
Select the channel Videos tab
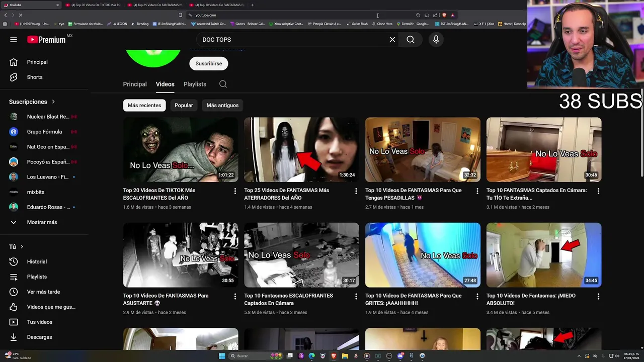[x=165, y=84]
